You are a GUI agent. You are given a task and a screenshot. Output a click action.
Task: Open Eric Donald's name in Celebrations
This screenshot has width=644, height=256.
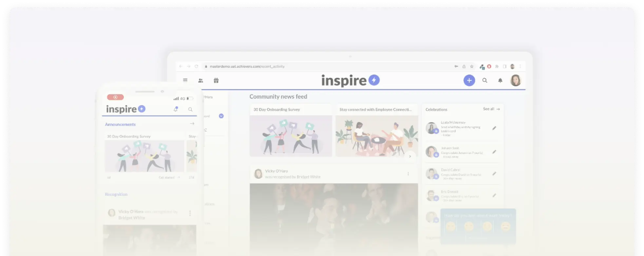(449, 192)
